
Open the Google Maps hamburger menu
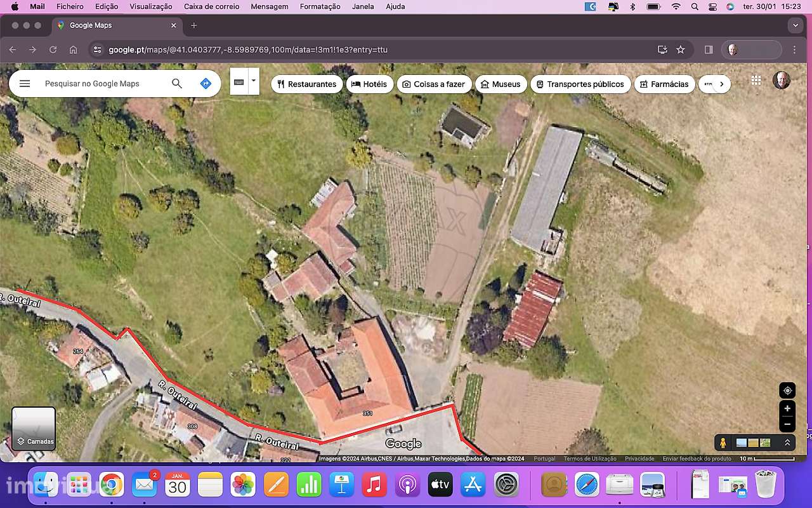25,84
